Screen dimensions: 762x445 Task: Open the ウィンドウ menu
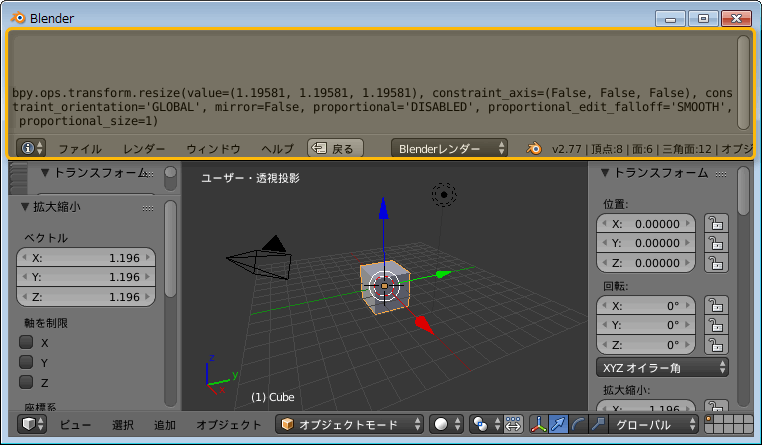coord(213,149)
